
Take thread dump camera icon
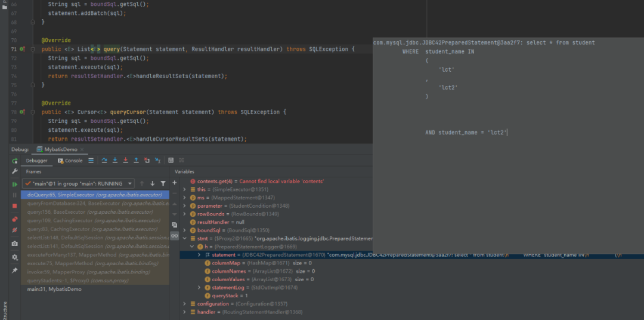coord(15,244)
